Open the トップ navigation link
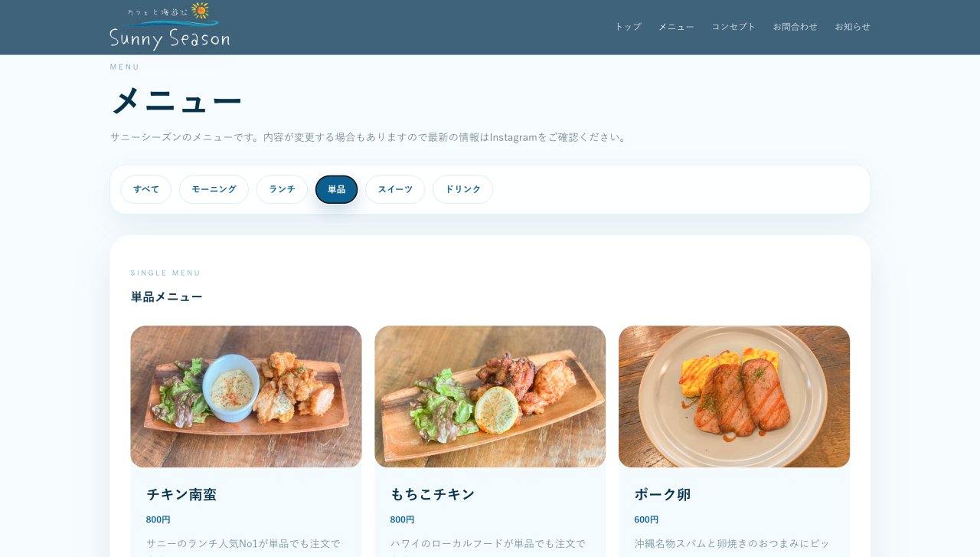Viewport: 980px width, 557px height. click(628, 27)
